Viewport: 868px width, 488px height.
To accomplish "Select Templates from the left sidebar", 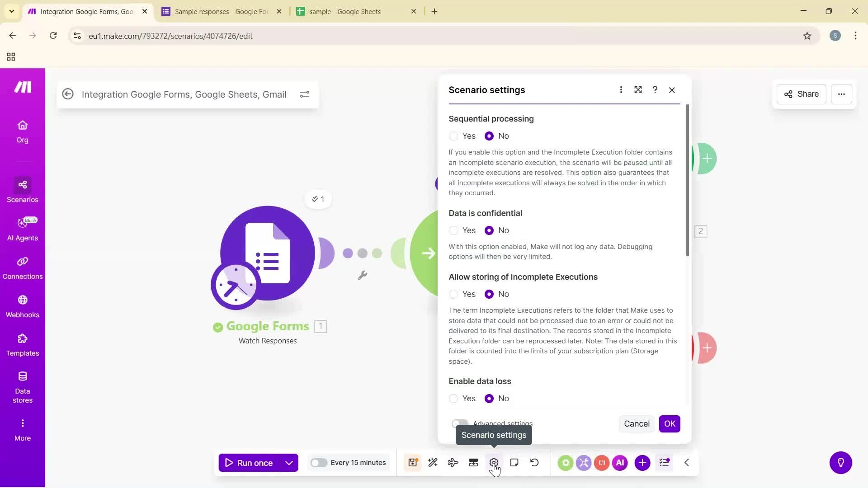I will click(22, 345).
